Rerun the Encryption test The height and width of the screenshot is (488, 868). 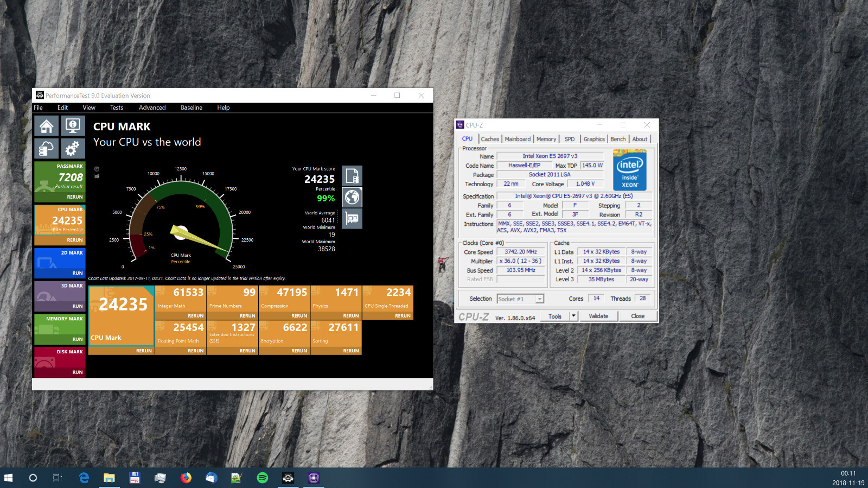coord(299,351)
